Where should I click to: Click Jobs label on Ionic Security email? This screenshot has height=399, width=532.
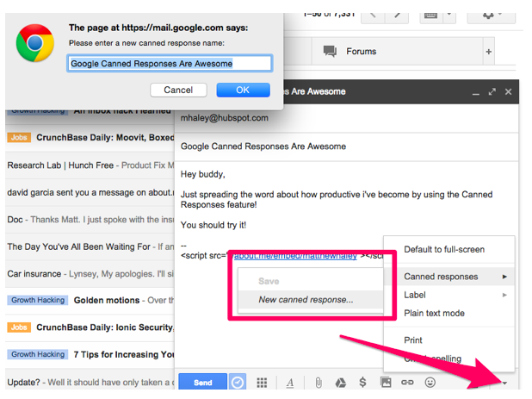[x=19, y=327]
